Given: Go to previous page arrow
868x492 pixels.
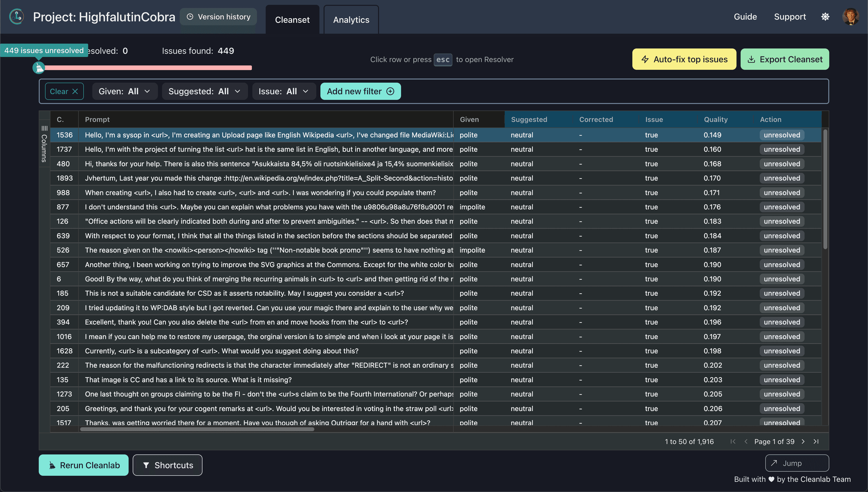Looking at the screenshot, I should (x=746, y=441).
